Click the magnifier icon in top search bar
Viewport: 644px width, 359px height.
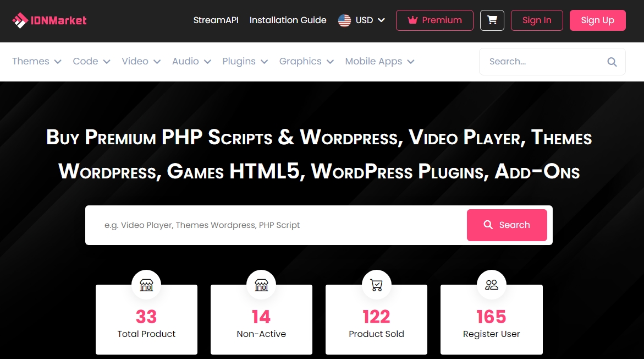coord(612,62)
